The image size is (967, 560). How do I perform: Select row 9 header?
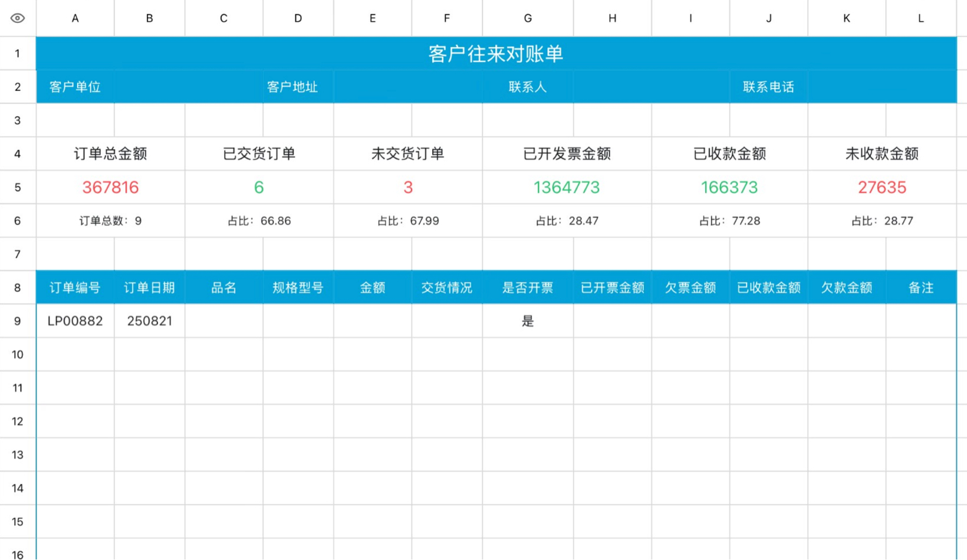(x=18, y=321)
